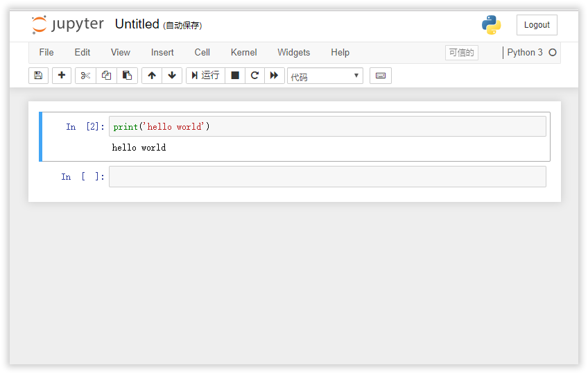This screenshot has height=374, width=588.
Task: Click the Logout button
Action: coord(537,25)
